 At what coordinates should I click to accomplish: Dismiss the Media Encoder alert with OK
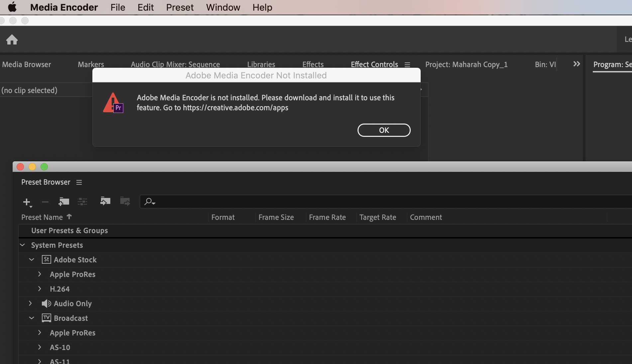pyautogui.click(x=384, y=130)
